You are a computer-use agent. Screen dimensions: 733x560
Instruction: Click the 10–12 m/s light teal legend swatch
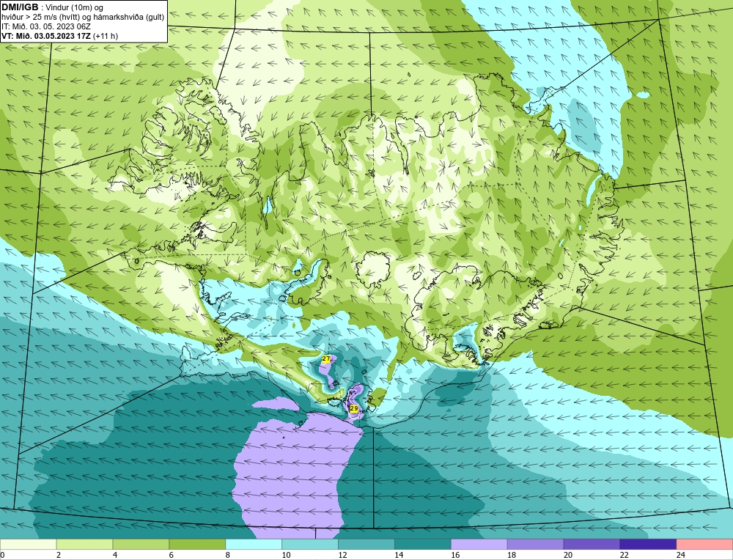[x=310, y=545]
